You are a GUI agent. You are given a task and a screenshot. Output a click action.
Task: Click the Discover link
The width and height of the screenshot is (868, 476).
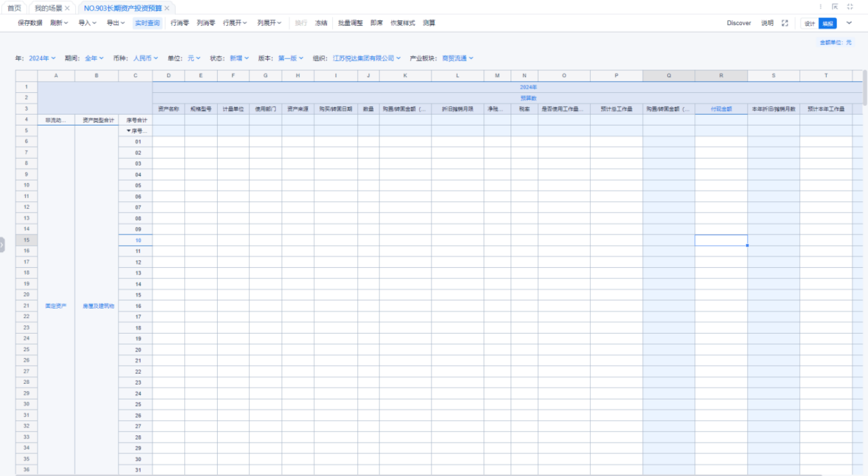click(739, 23)
